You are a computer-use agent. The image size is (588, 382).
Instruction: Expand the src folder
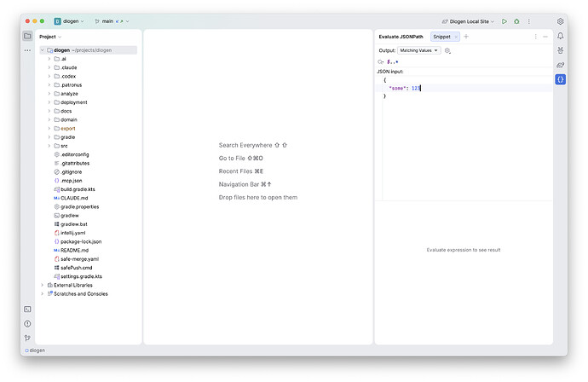(x=49, y=146)
